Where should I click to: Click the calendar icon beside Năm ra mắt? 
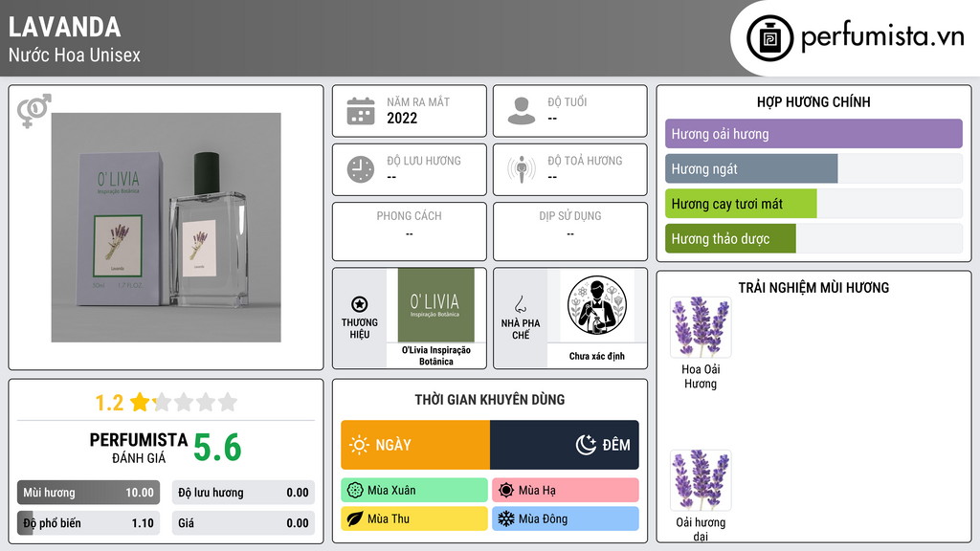click(361, 111)
